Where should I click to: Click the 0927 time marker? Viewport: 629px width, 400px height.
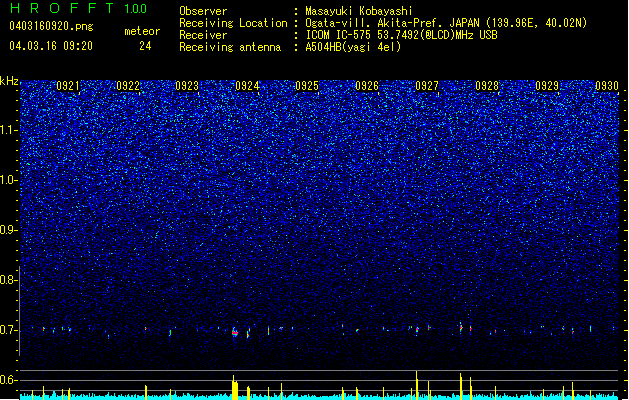(x=427, y=86)
